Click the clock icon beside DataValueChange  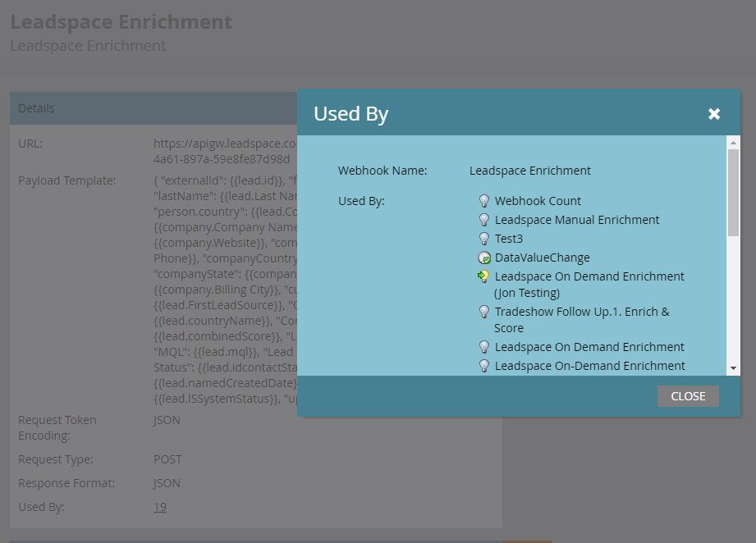click(x=484, y=258)
